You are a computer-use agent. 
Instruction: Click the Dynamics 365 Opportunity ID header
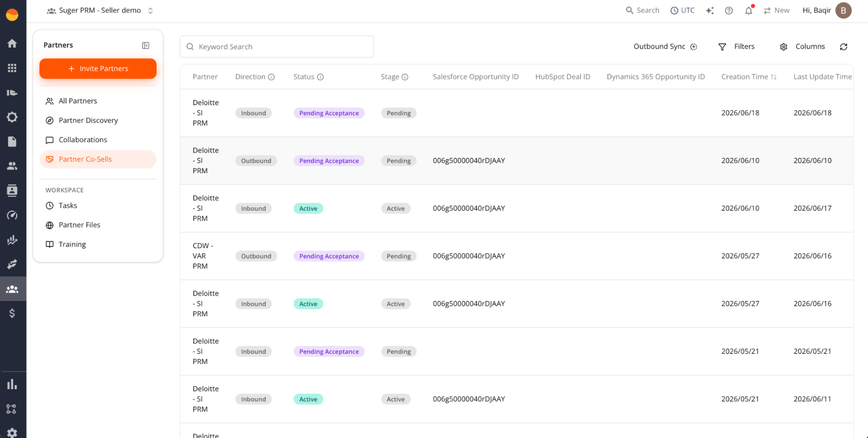coord(655,77)
